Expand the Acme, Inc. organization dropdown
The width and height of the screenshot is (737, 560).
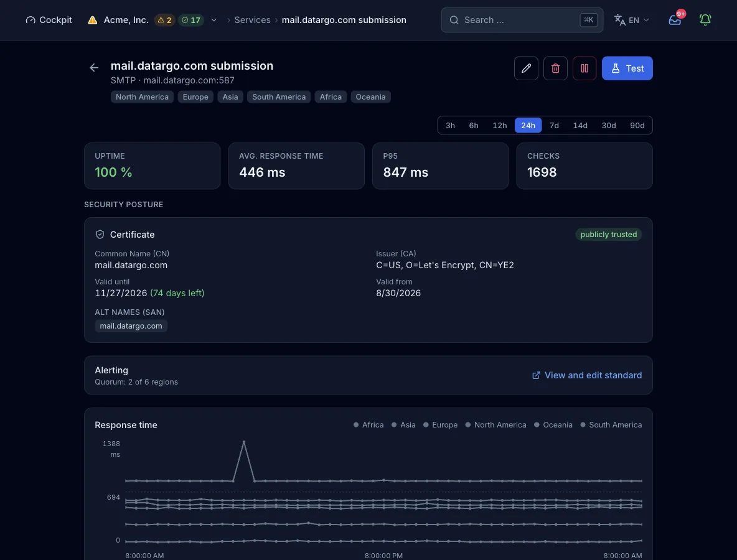pyautogui.click(x=214, y=20)
